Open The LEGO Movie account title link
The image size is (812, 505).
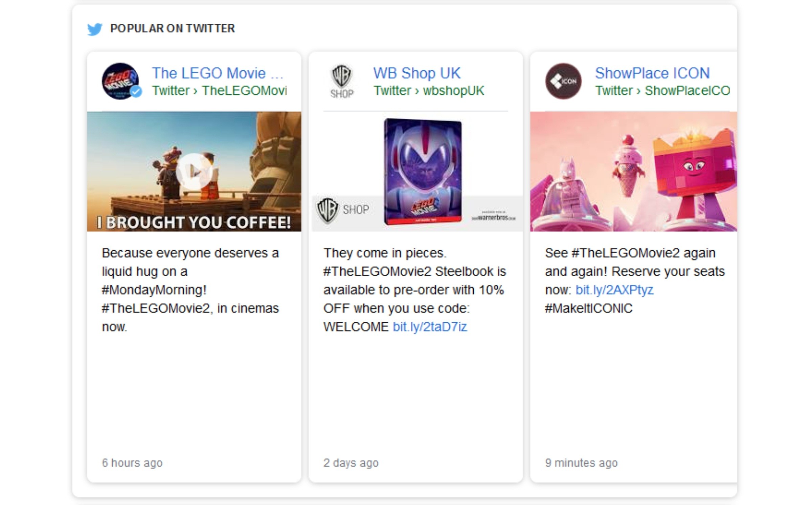[218, 73]
